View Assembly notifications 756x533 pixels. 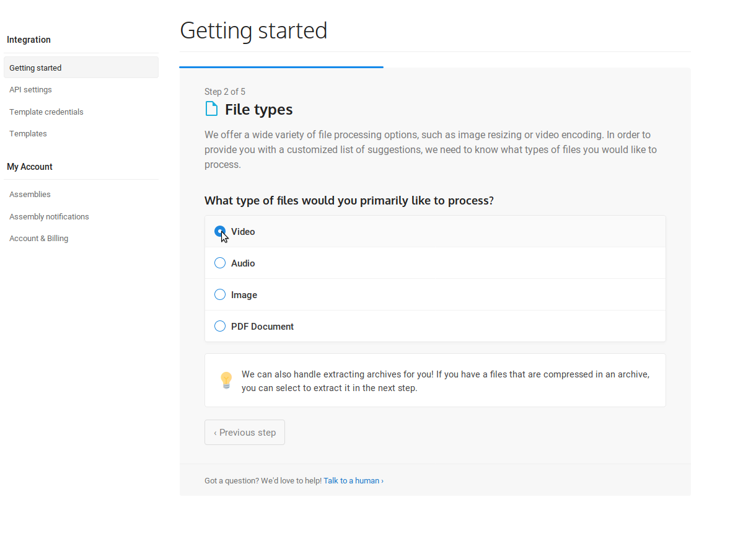(49, 217)
